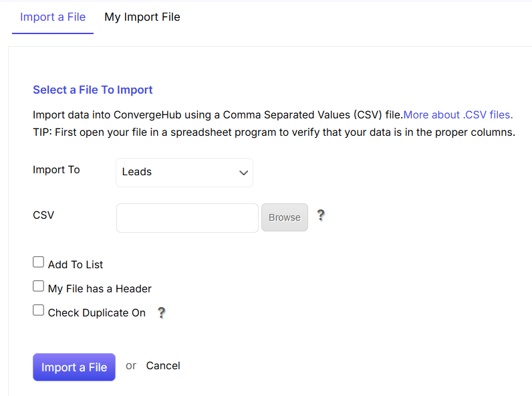Open the Import To Leads dropdown
Image resolution: width=532 pixels, height=396 pixels.
[x=184, y=173]
